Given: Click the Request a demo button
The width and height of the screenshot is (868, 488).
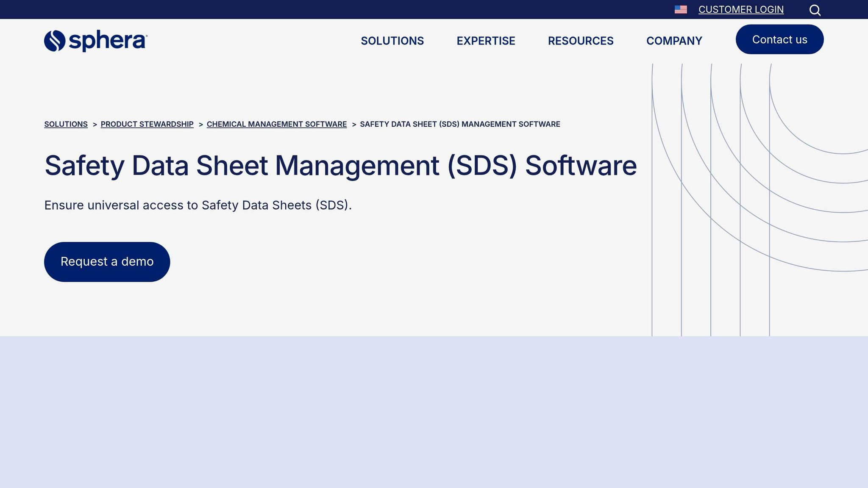Looking at the screenshot, I should click(107, 262).
